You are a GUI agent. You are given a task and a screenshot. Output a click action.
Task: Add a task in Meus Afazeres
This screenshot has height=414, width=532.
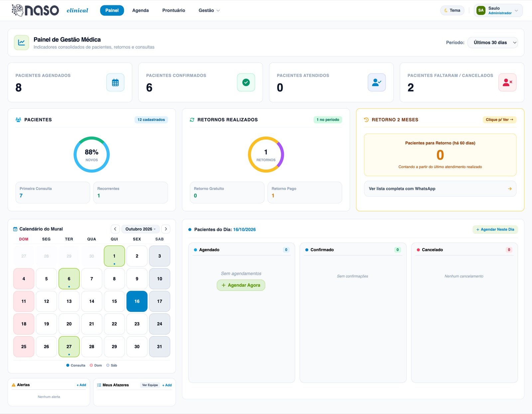167,385
